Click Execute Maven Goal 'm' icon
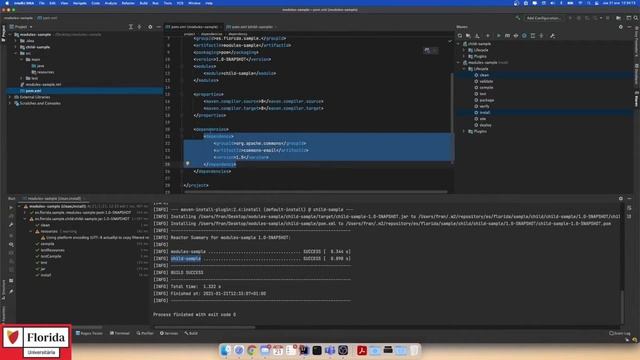 click(507, 36)
